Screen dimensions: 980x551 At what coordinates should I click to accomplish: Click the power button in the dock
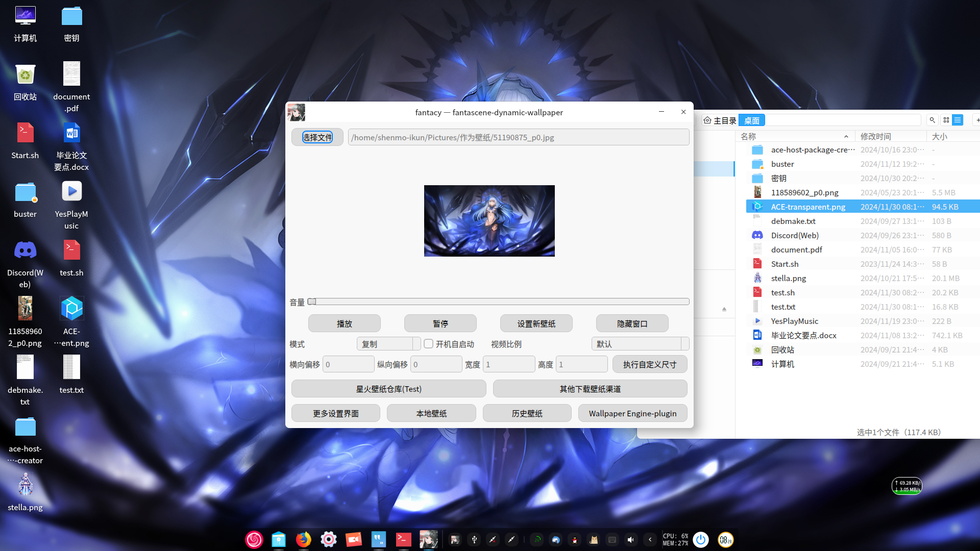(x=701, y=539)
